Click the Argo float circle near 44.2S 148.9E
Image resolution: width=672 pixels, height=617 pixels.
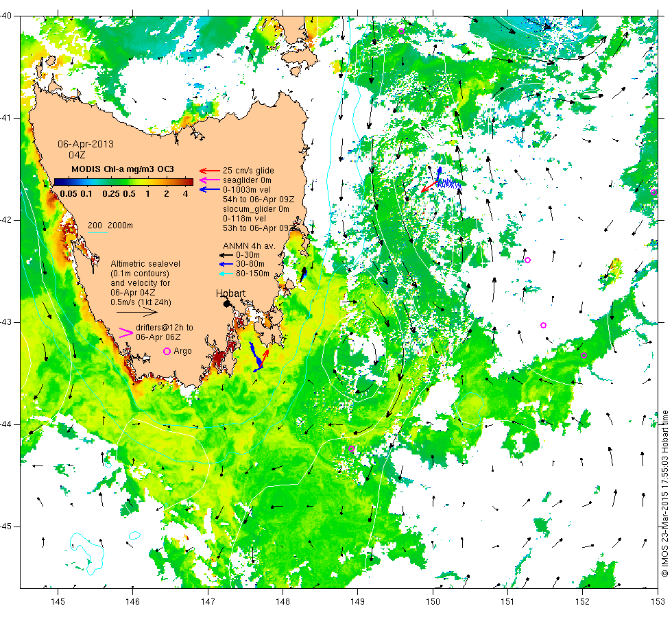(351, 448)
